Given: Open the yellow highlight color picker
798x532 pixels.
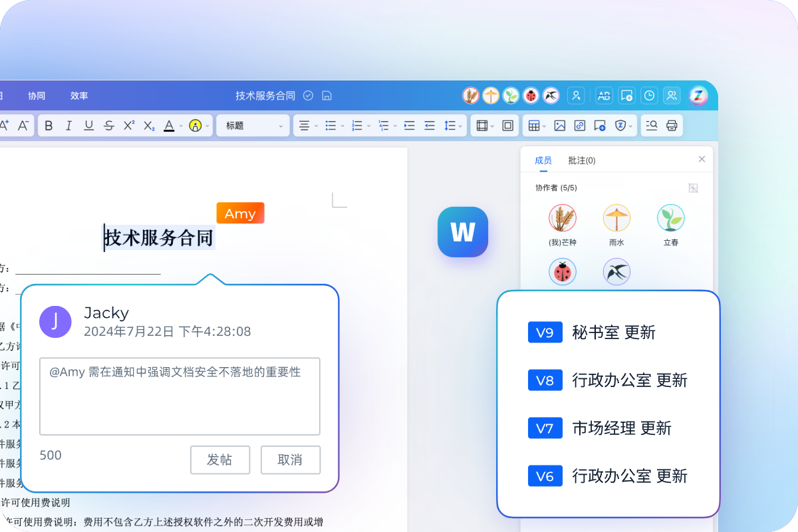Looking at the screenshot, I should pos(207,126).
